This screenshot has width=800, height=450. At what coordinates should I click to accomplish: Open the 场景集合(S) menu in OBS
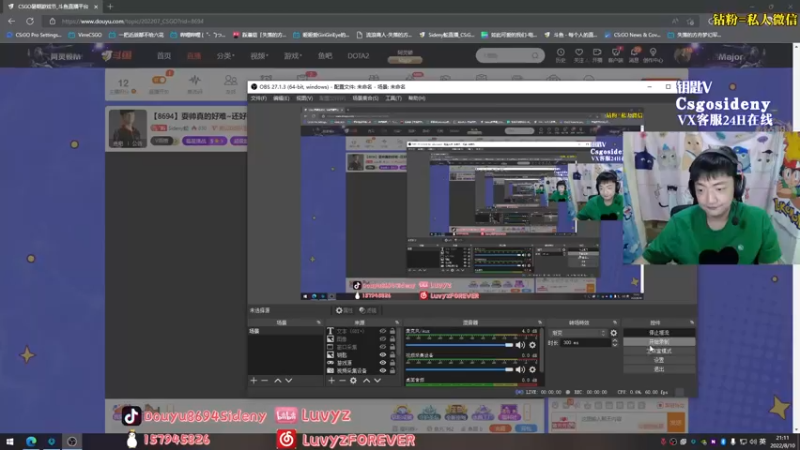pyautogui.click(x=365, y=98)
